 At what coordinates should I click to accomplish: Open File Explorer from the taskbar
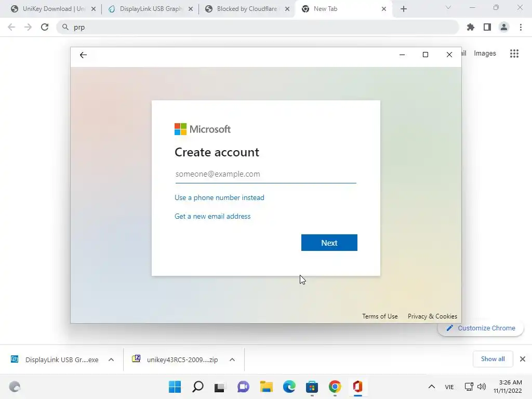(x=267, y=387)
